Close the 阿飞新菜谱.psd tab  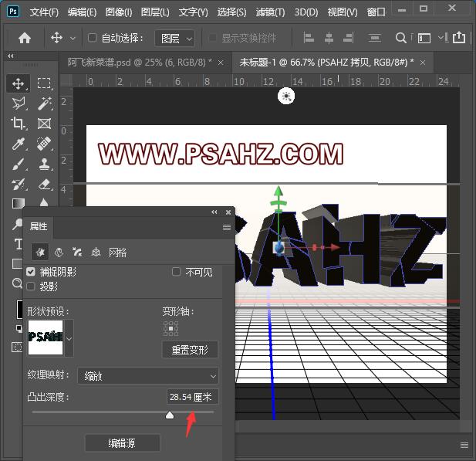coord(221,63)
